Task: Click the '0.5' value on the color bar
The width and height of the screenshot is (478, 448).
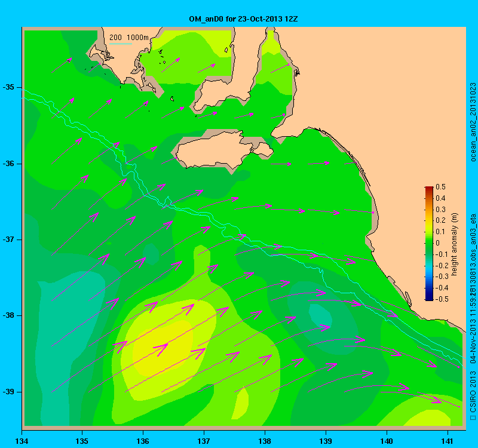Action: click(440, 187)
